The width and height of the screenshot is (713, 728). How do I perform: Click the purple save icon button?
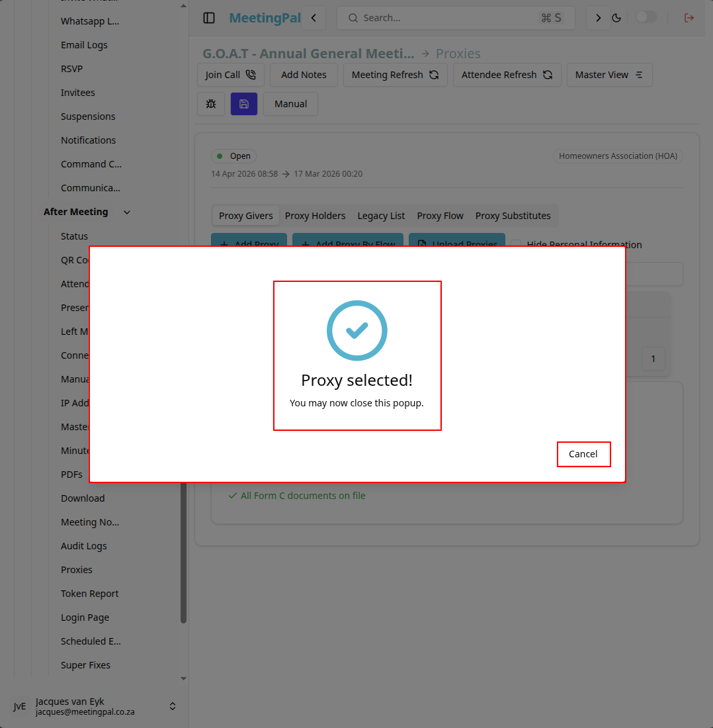(244, 103)
